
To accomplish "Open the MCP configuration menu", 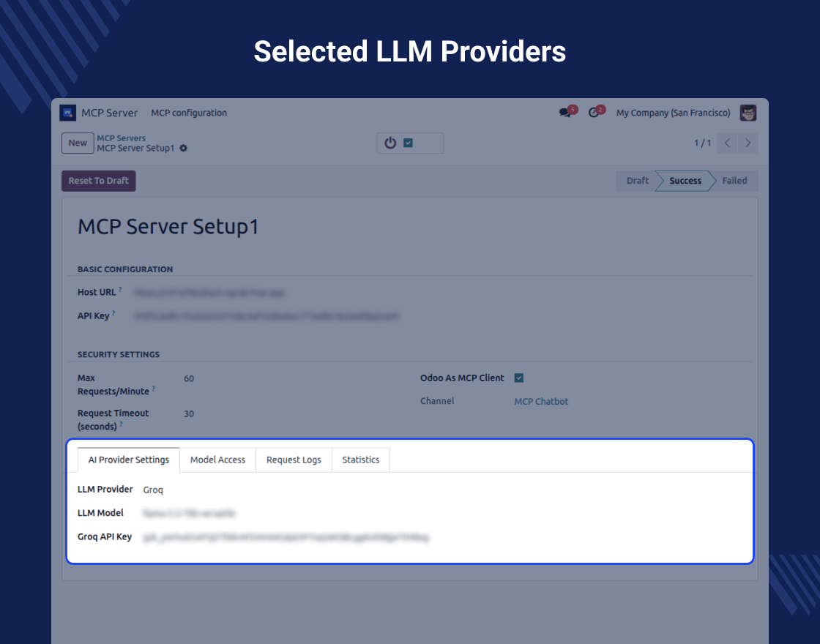I will pyautogui.click(x=189, y=113).
